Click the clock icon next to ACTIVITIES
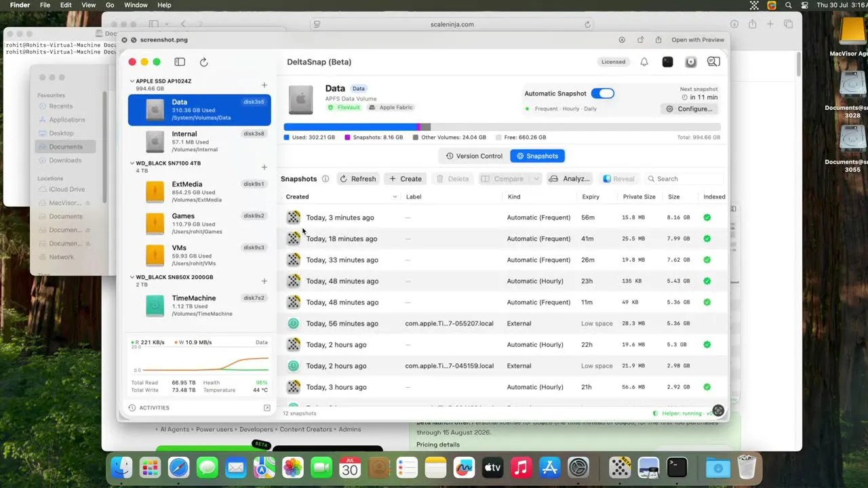Viewport: 868px width, 488px height. 132,408
